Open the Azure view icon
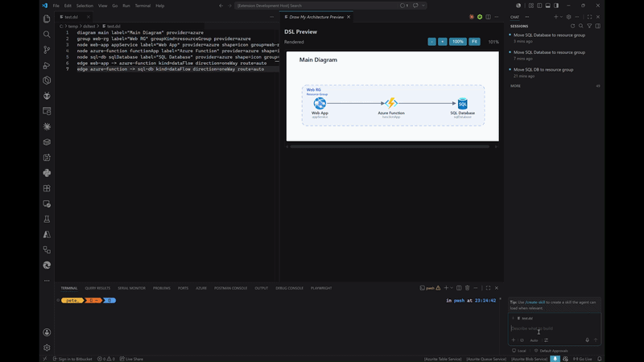This screenshot has height=362, width=644. pos(47,234)
